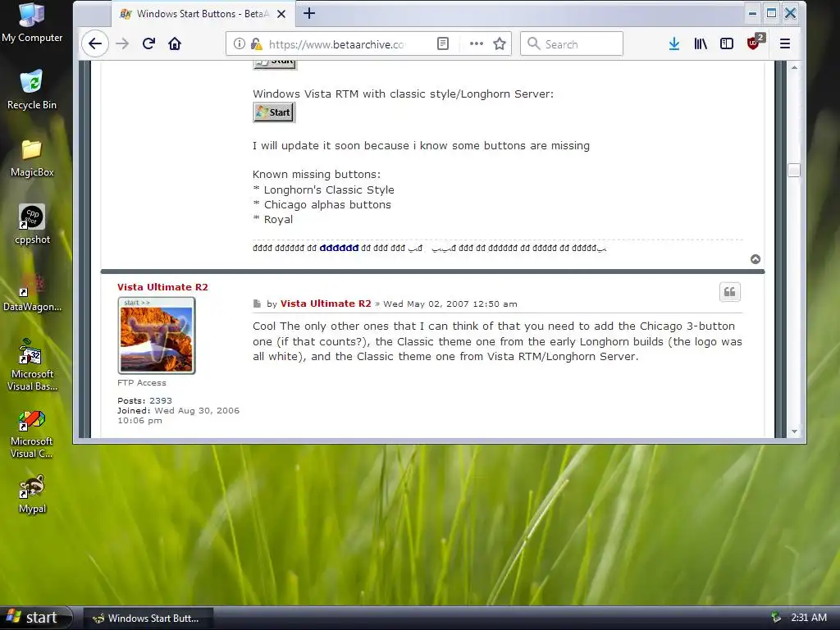Image resolution: width=840 pixels, height=630 pixels.
Task: Show site information icon in address bar
Action: coord(239,44)
